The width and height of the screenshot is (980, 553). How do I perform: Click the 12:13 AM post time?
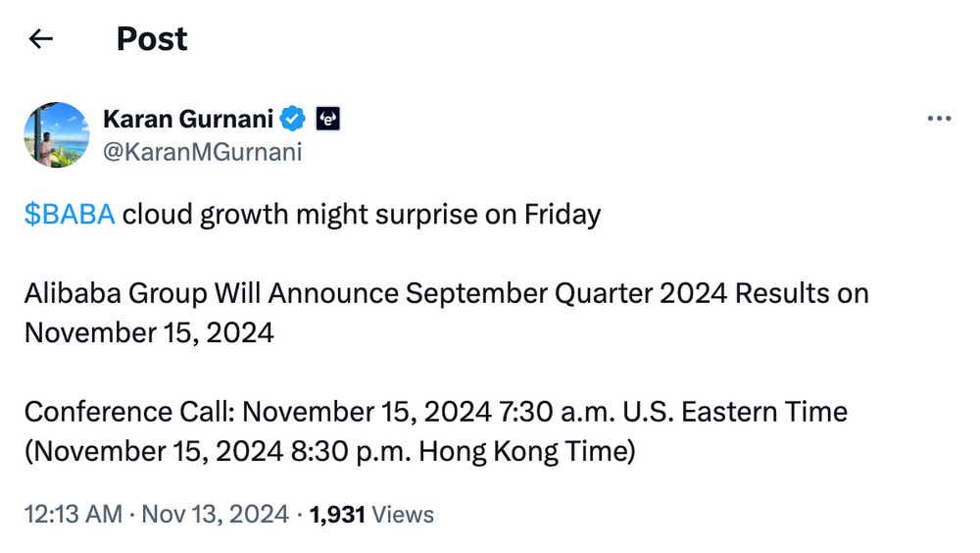tap(73, 514)
